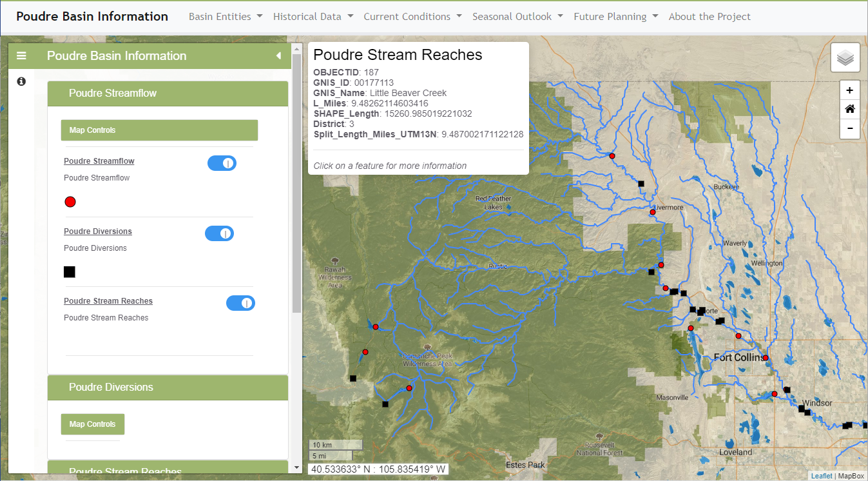Zoom in with the plus button
This screenshot has height=481, width=868.
pyautogui.click(x=849, y=90)
